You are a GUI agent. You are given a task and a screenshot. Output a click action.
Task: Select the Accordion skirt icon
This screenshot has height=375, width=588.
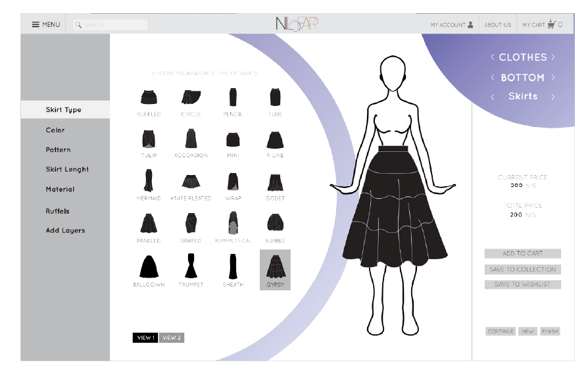[x=191, y=138]
